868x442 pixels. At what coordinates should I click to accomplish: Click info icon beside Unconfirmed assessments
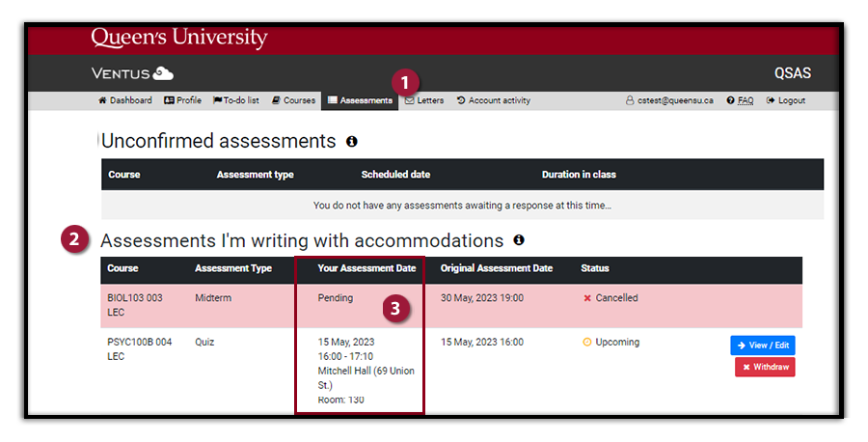pyautogui.click(x=352, y=142)
